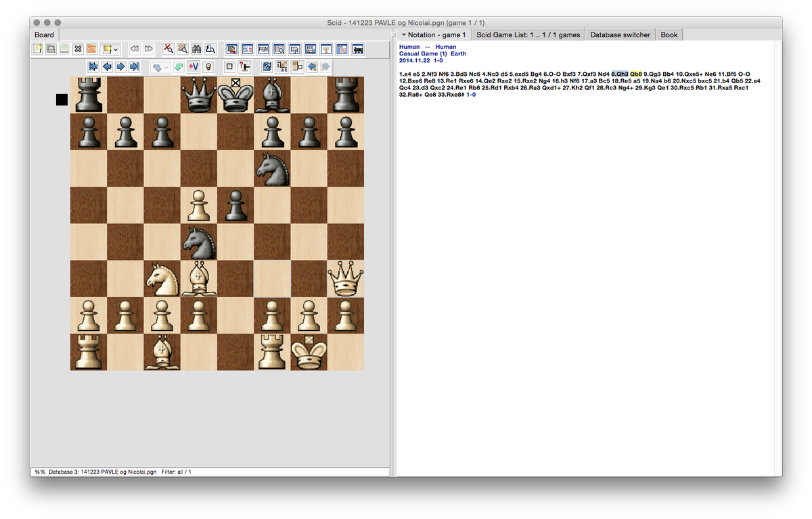
Task: Open a database file from toolbar
Action: click(x=51, y=49)
